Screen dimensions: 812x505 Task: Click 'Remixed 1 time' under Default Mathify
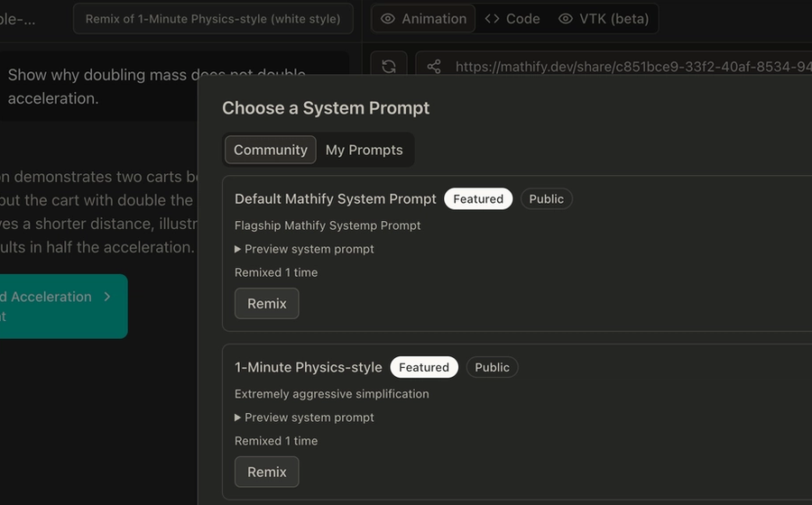276,272
